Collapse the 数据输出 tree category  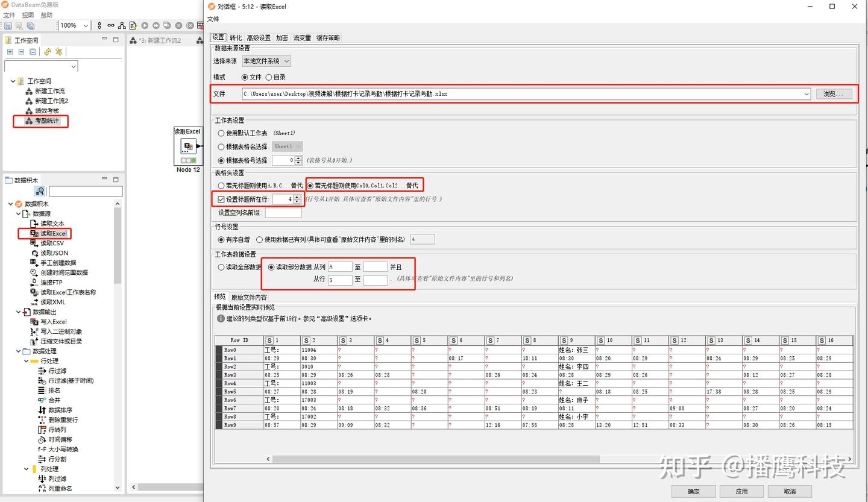[19, 312]
